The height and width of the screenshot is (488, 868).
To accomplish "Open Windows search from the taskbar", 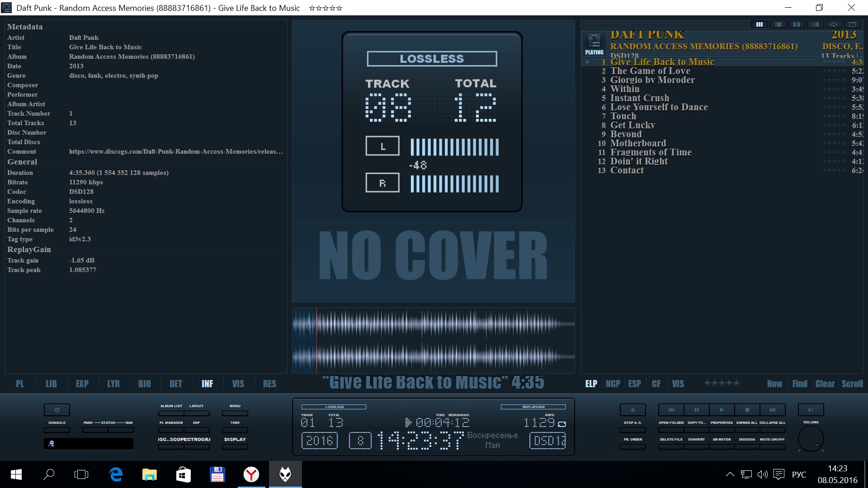I will coord(48,474).
